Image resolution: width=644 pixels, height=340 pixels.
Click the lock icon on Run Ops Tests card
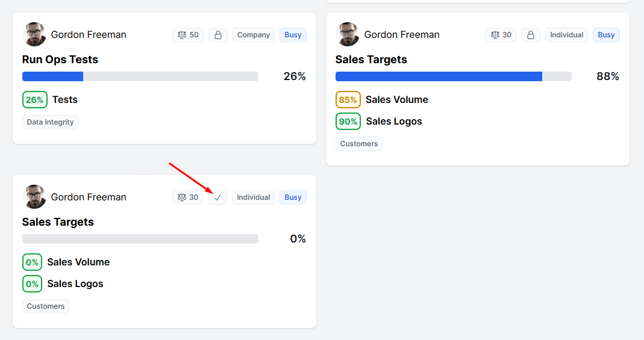[218, 35]
